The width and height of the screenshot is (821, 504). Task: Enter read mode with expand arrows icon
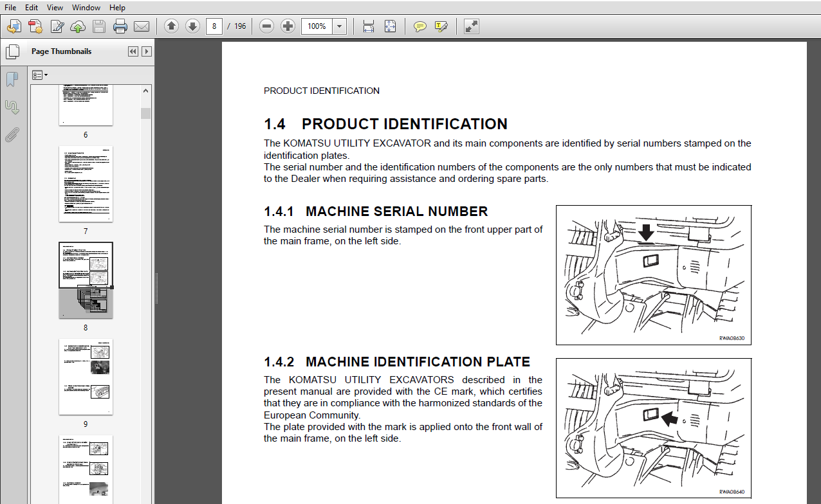471,26
